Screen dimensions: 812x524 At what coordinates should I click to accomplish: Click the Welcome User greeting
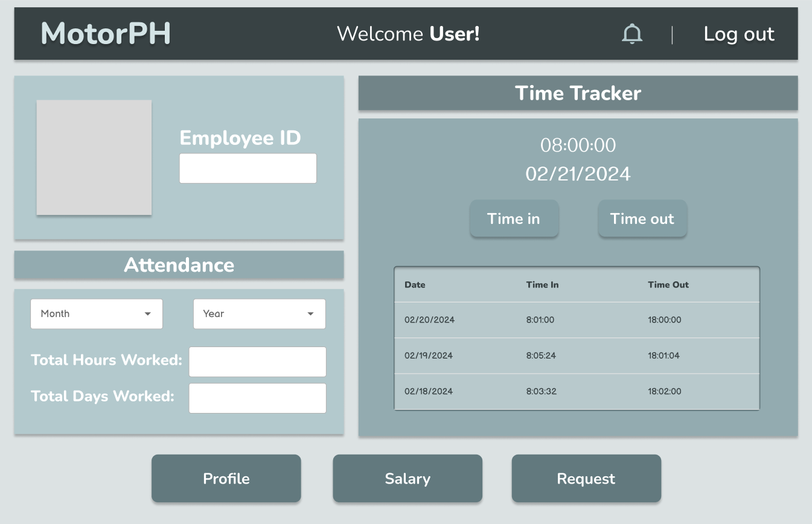[x=408, y=34]
